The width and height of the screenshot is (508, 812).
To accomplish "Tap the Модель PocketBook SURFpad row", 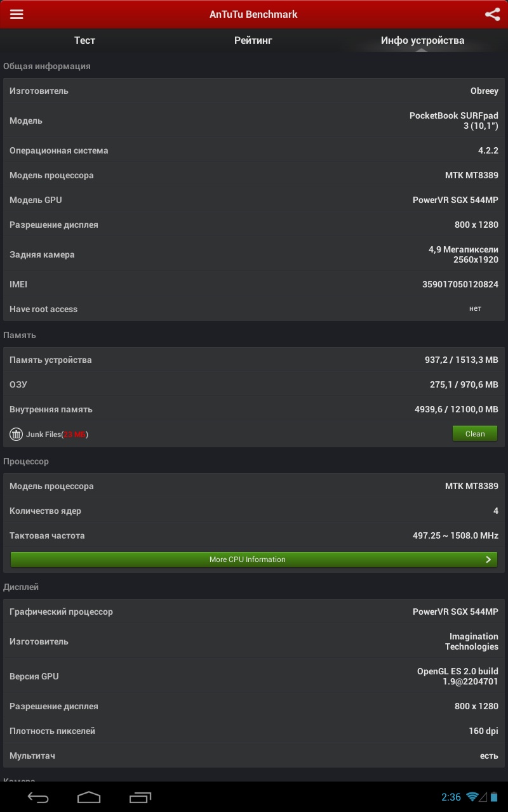I will pos(254,121).
